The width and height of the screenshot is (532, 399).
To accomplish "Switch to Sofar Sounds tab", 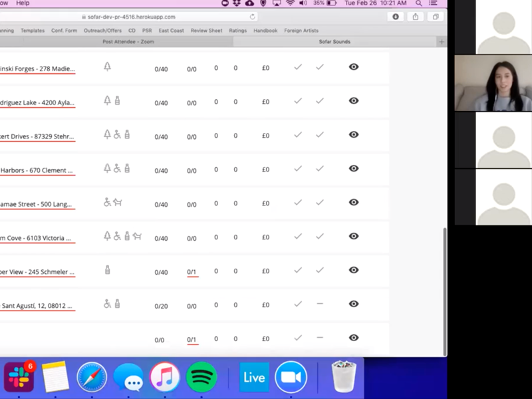I will (334, 42).
